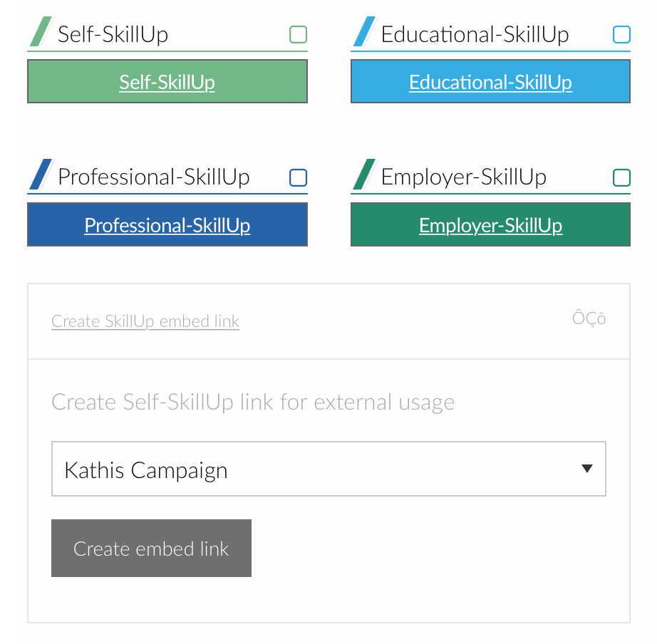This screenshot has width=657, height=644.
Task: Toggle the Employer-SkillUp checkbox
Action: (x=621, y=177)
